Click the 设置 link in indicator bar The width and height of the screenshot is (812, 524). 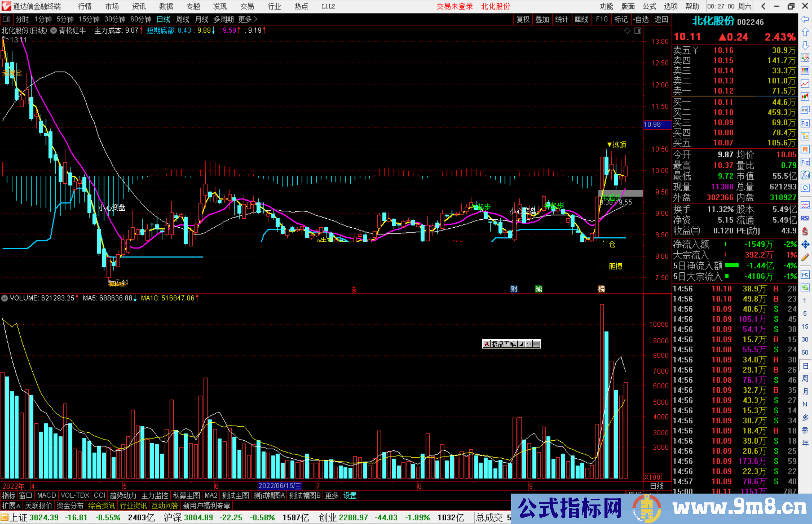(x=350, y=496)
